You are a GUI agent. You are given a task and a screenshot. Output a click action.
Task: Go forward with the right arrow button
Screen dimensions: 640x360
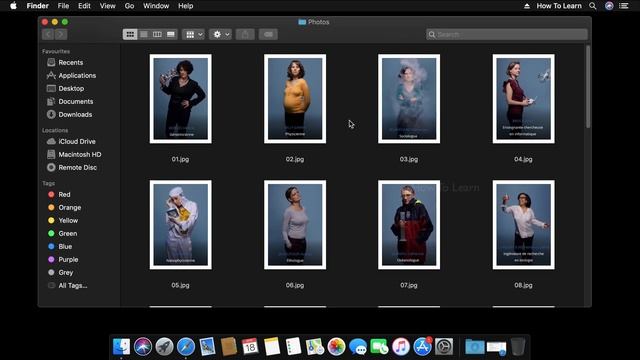[60, 34]
